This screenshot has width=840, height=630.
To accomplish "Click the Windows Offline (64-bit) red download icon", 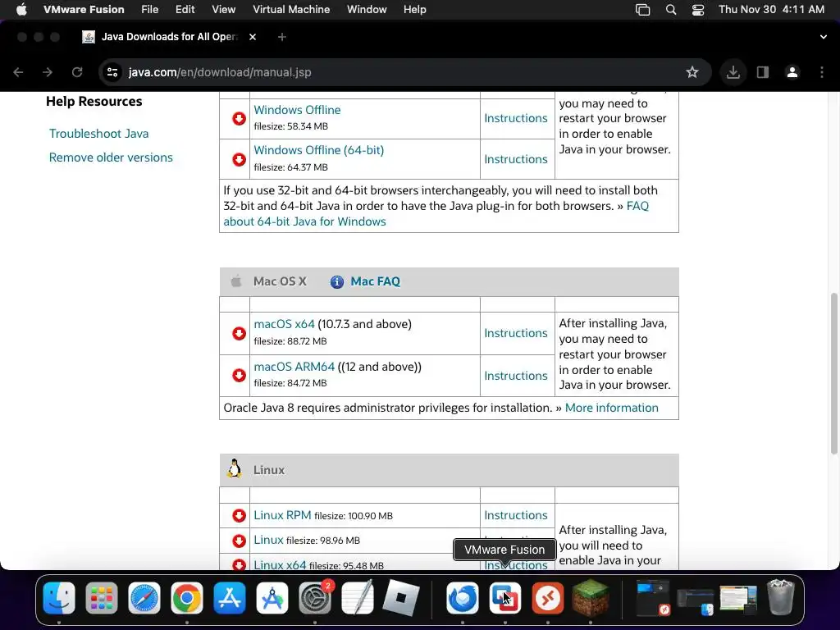I will coord(239,160).
